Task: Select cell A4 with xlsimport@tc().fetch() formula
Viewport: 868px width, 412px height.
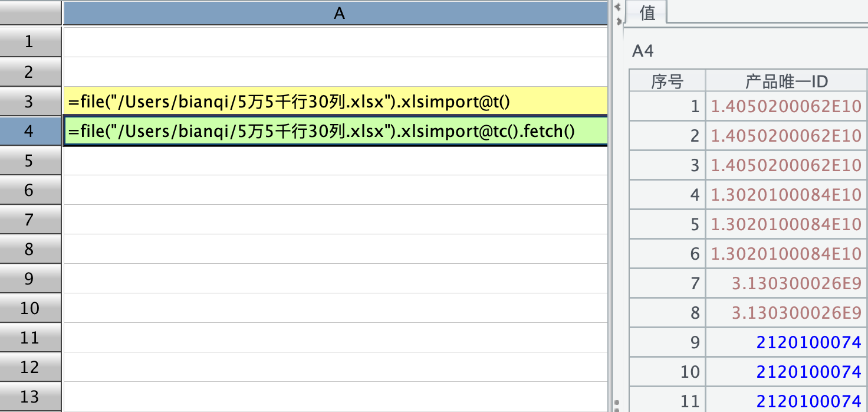Action: tap(335, 131)
